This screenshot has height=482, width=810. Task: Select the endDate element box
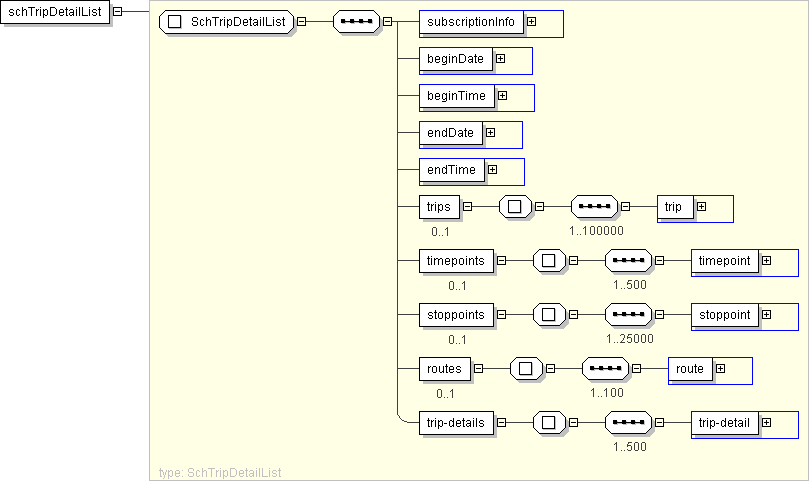pos(450,132)
